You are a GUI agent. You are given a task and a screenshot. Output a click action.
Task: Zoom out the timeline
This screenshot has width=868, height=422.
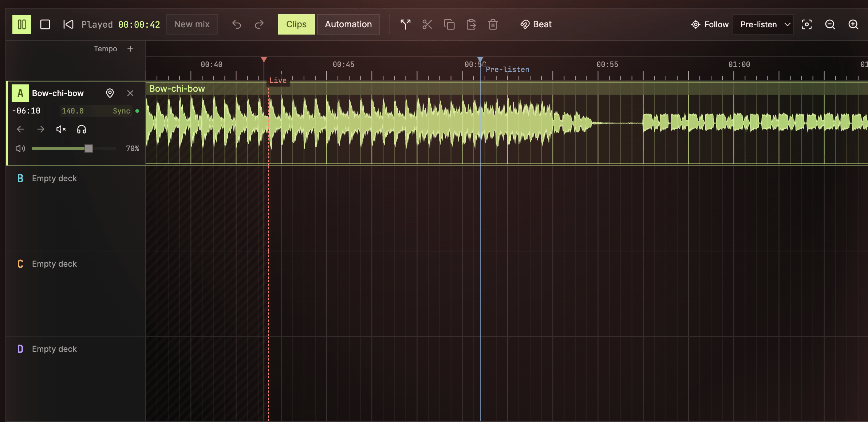[830, 24]
